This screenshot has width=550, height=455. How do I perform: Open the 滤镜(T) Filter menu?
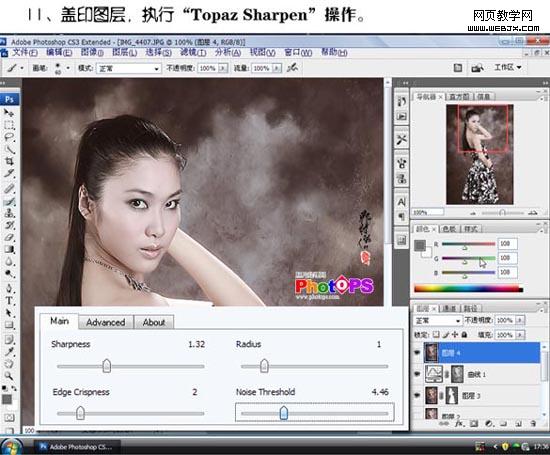pos(193,53)
